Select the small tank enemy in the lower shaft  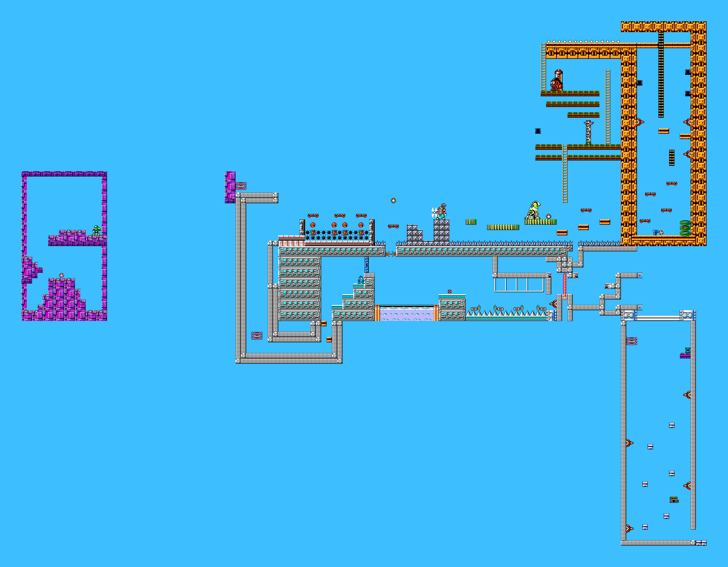tap(674, 500)
